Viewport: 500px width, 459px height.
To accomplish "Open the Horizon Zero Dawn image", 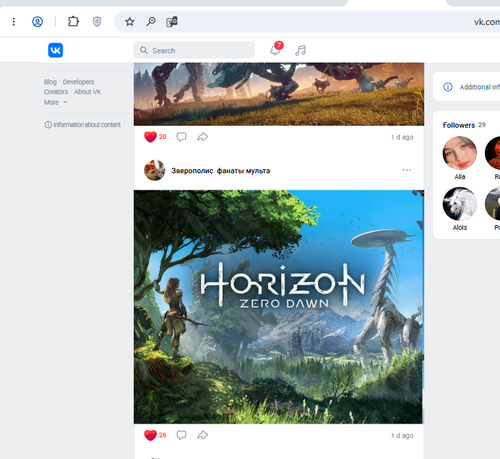I will point(279,307).
